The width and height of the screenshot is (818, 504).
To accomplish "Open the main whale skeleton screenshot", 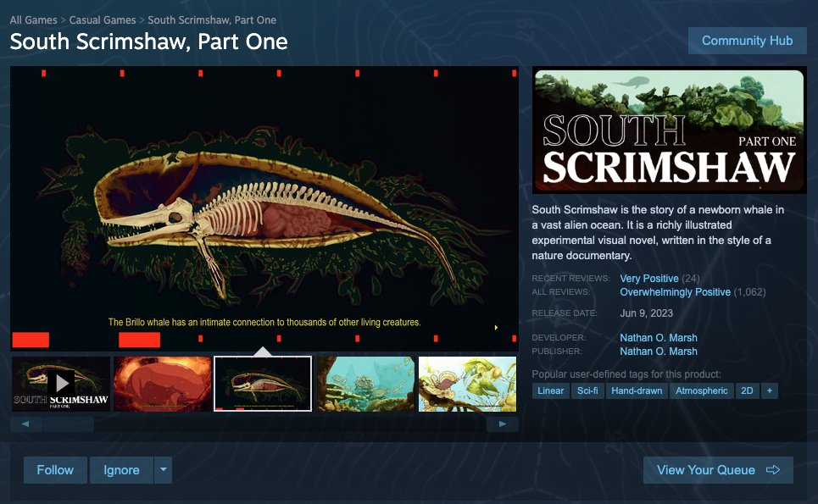I will point(264,208).
